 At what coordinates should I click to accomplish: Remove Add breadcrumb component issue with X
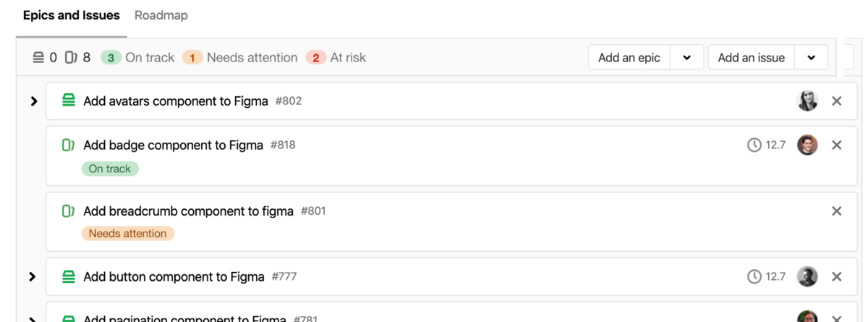(x=837, y=211)
